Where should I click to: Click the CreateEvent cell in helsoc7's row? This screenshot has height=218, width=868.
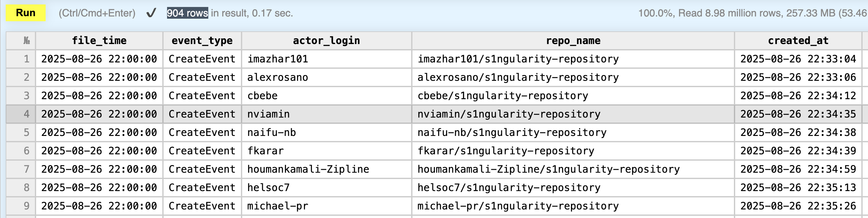(x=202, y=188)
